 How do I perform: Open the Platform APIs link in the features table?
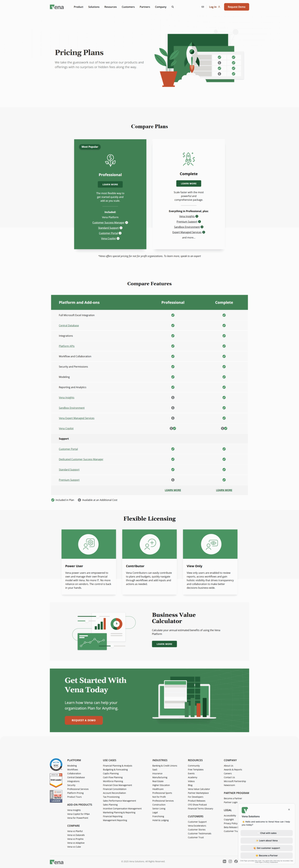[67, 346]
